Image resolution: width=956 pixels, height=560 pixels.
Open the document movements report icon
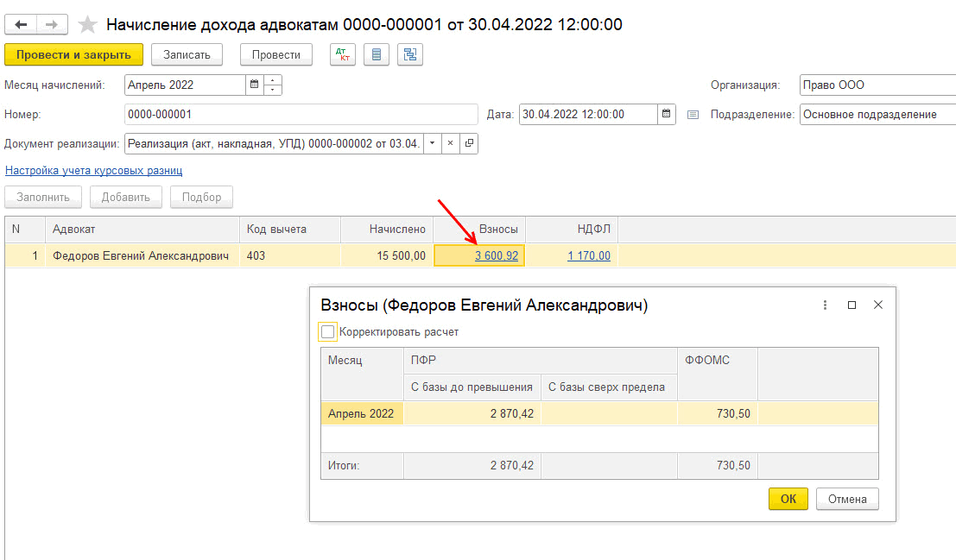pos(376,54)
